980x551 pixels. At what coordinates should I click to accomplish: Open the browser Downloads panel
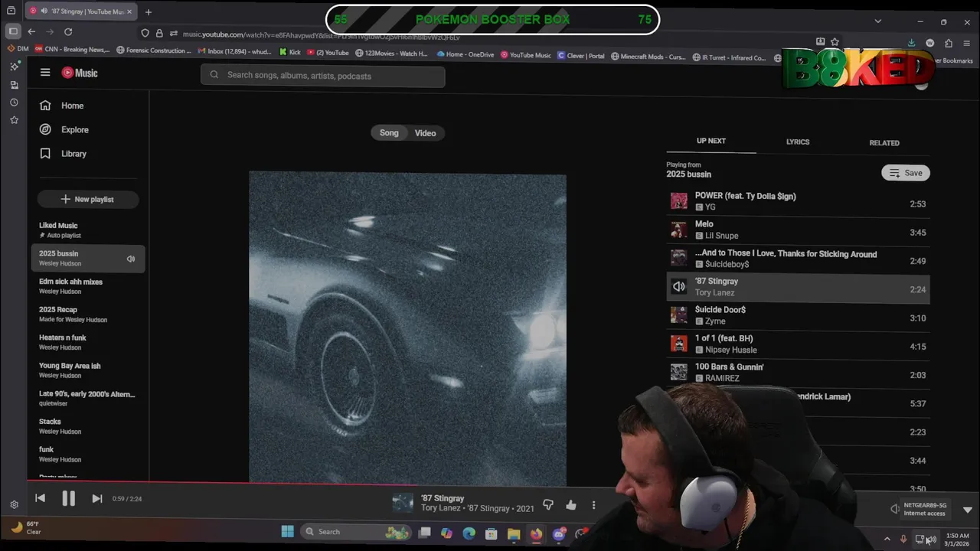911,43
